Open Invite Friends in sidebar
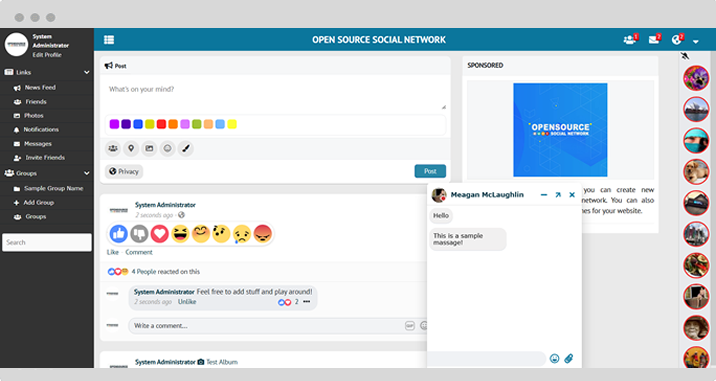 (x=45, y=157)
